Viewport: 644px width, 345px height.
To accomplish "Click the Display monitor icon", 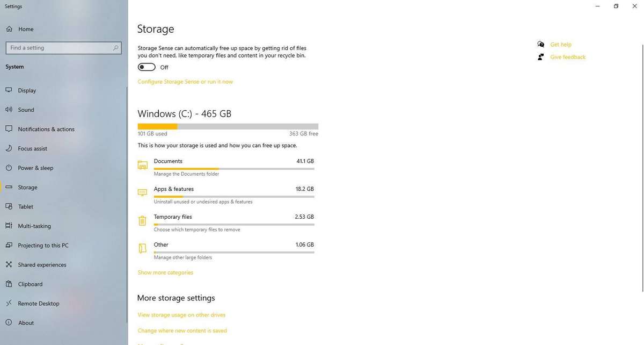I will pyautogui.click(x=9, y=90).
